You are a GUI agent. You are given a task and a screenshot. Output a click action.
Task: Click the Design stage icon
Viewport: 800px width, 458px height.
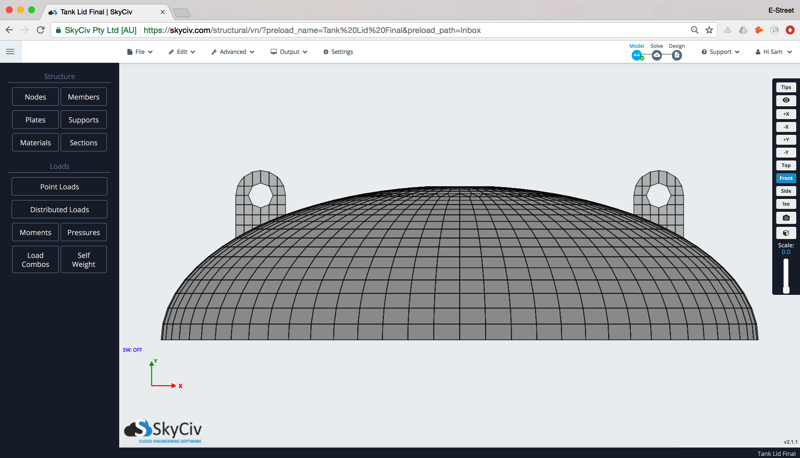(x=677, y=55)
